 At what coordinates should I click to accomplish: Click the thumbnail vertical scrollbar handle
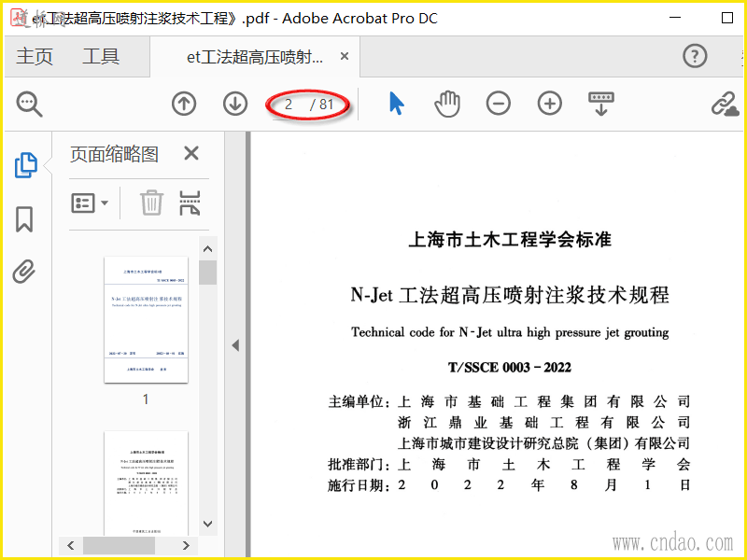(x=207, y=273)
